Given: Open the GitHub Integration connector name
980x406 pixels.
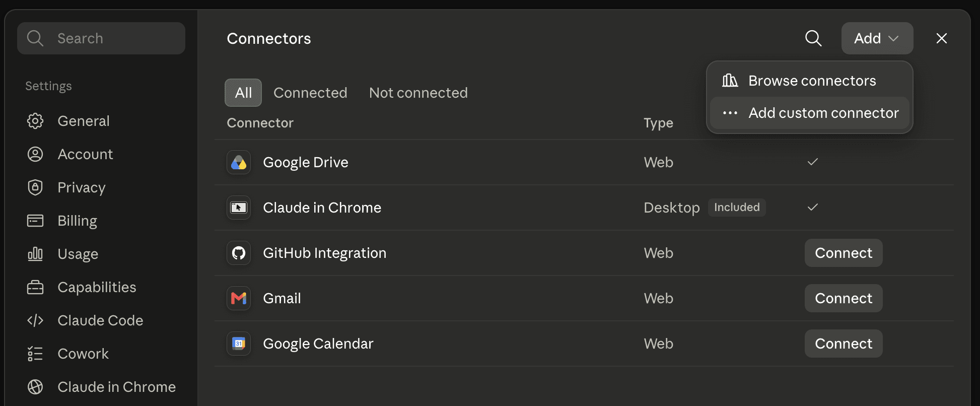Looking at the screenshot, I should coord(324,253).
